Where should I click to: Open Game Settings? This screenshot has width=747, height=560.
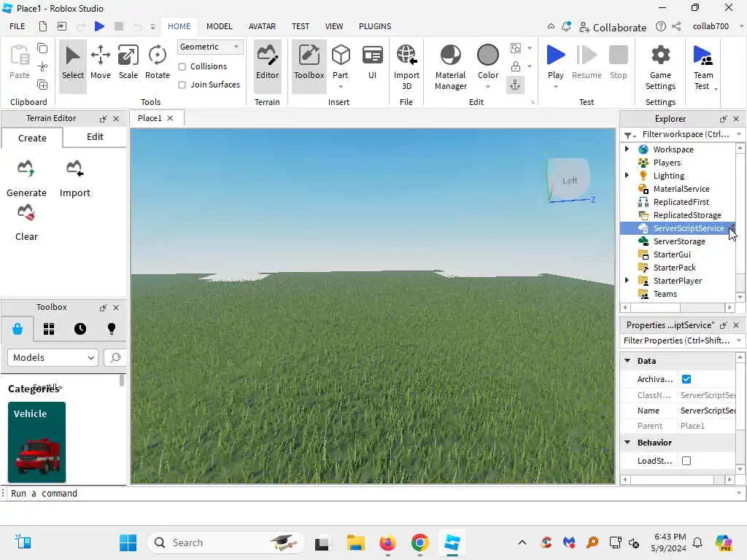660,66
